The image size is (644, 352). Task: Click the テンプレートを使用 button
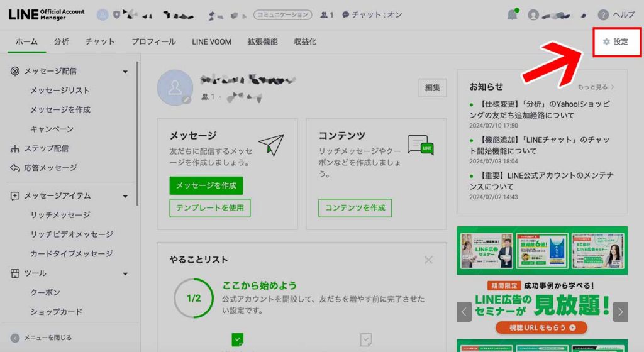click(x=210, y=208)
